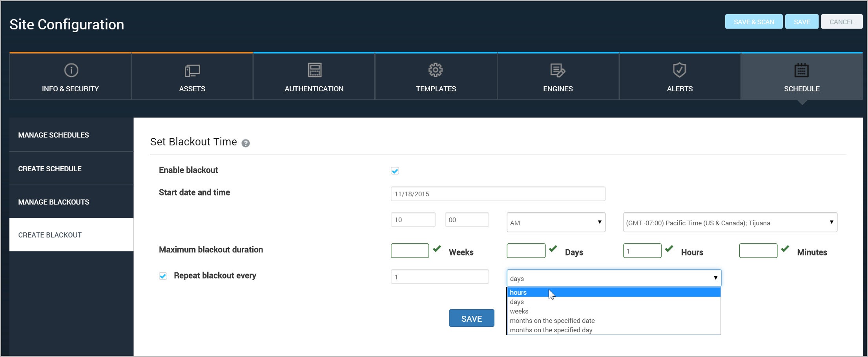The image size is (868, 357).
Task: Click the Templates gear icon
Action: (436, 70)
